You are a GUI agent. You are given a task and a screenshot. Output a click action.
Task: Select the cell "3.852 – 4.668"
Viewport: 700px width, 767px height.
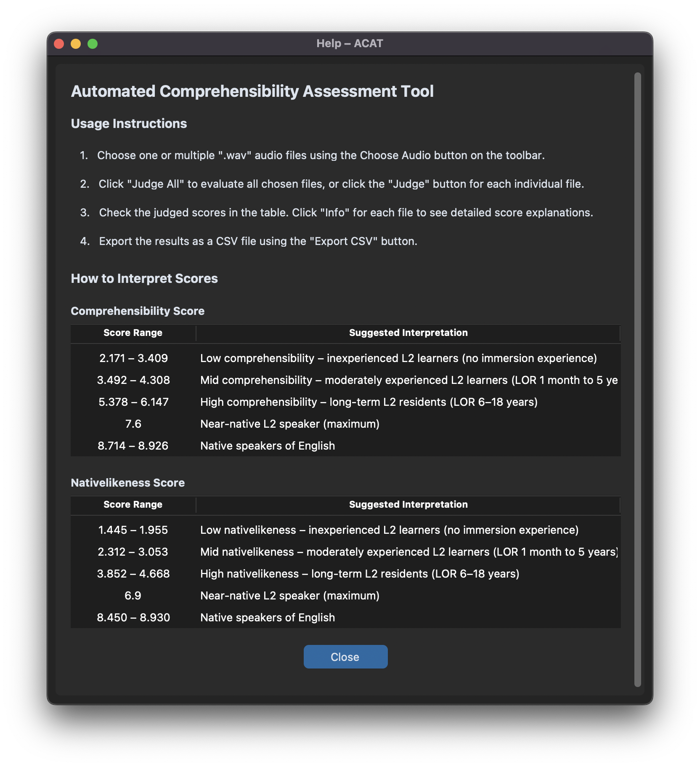[x=133, y=574]
